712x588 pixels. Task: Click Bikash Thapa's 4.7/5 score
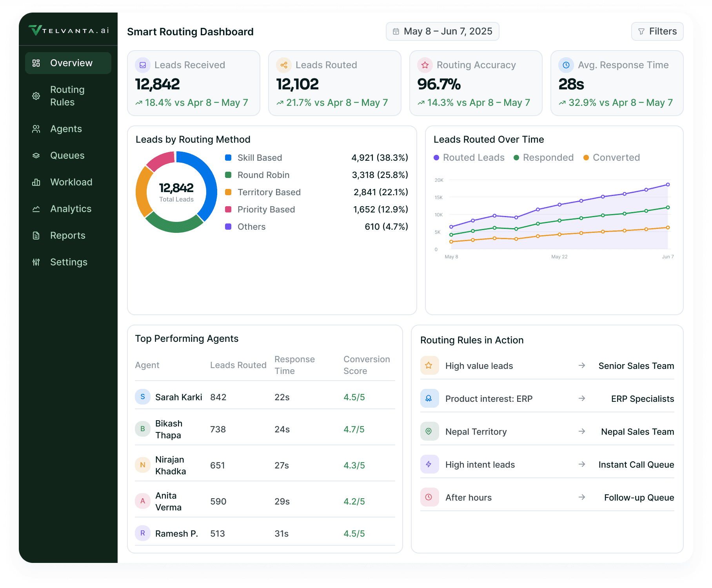click(x=354, y=430)
